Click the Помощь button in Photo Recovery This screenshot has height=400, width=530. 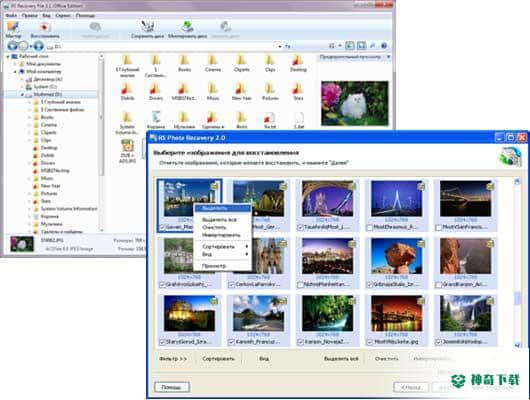[172, 387]
